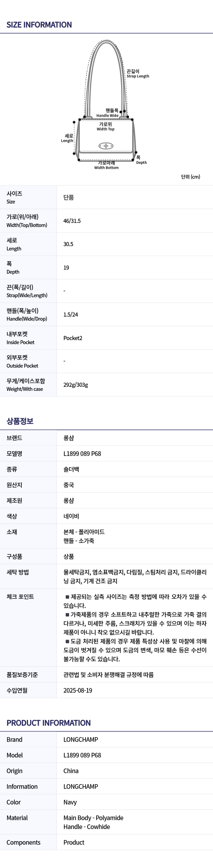
Task: Click the Length label left of bag
Action: pos(67,138)
